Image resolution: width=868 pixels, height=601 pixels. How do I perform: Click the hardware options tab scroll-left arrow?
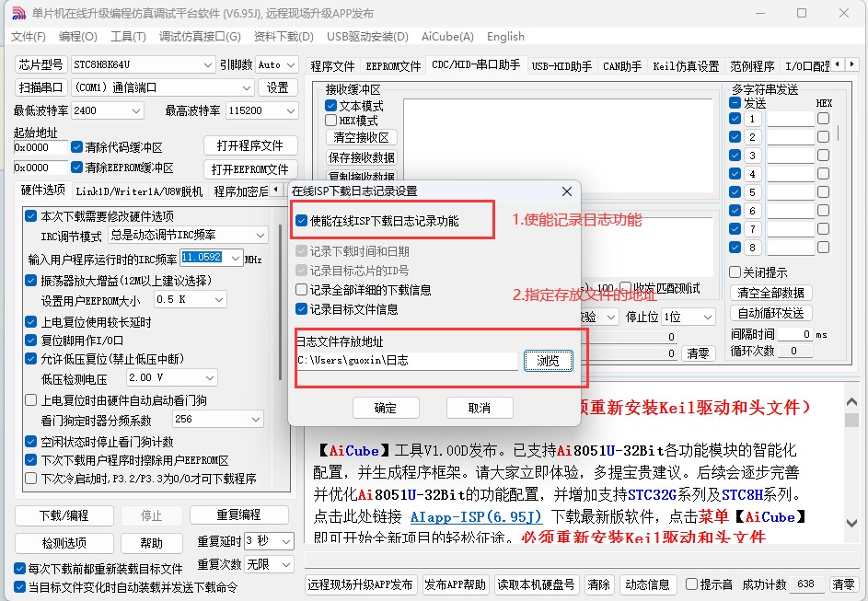(275, 191)
